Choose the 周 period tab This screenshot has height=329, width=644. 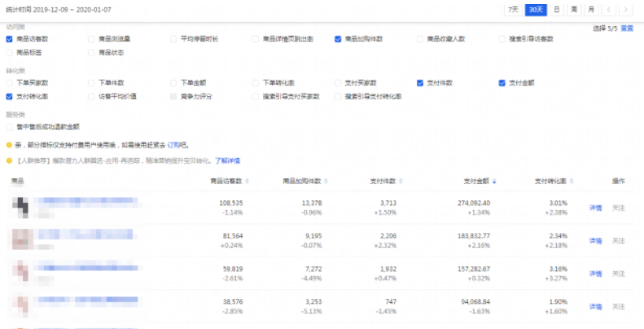click(x=574, y=10)
